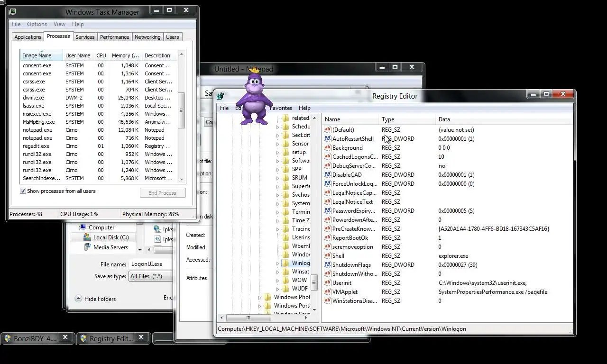Click the File name field containing LogonUI.exe
The image size is (607, 364).
point(150,264)
